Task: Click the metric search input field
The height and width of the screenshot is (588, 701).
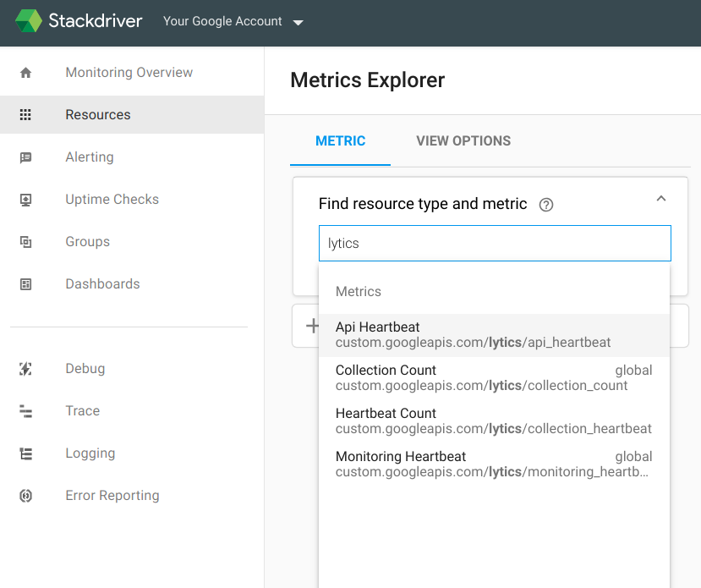Action: pyautogui.click(x=494, y=244)
